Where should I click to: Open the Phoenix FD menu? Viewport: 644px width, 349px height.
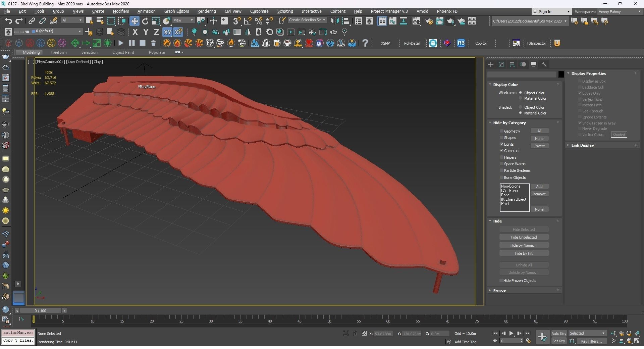pos(447,11)
